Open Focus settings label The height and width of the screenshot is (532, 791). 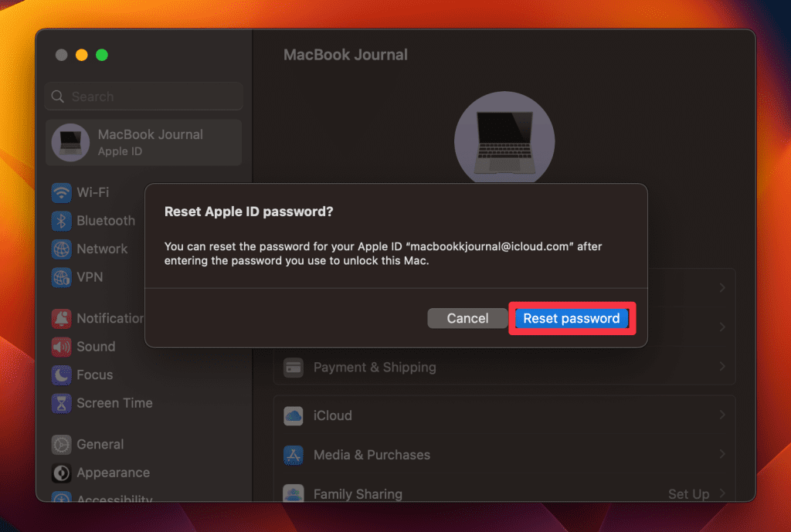point(95,374)
